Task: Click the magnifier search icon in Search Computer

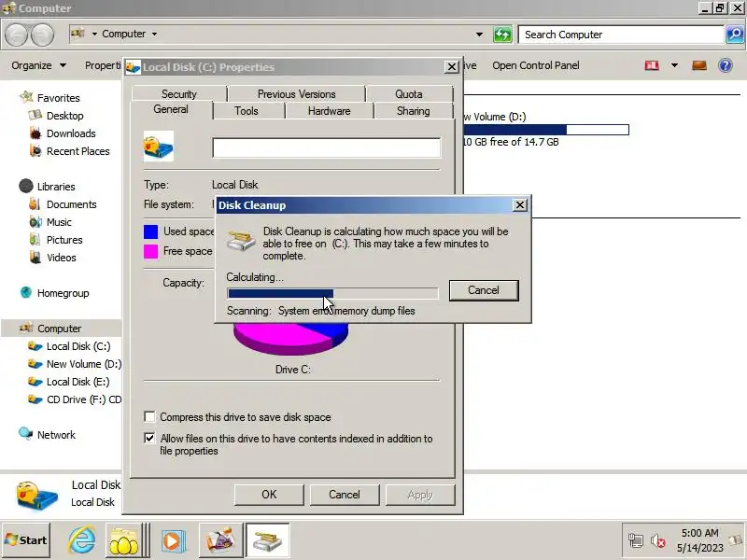Action: tap(735, 35)
